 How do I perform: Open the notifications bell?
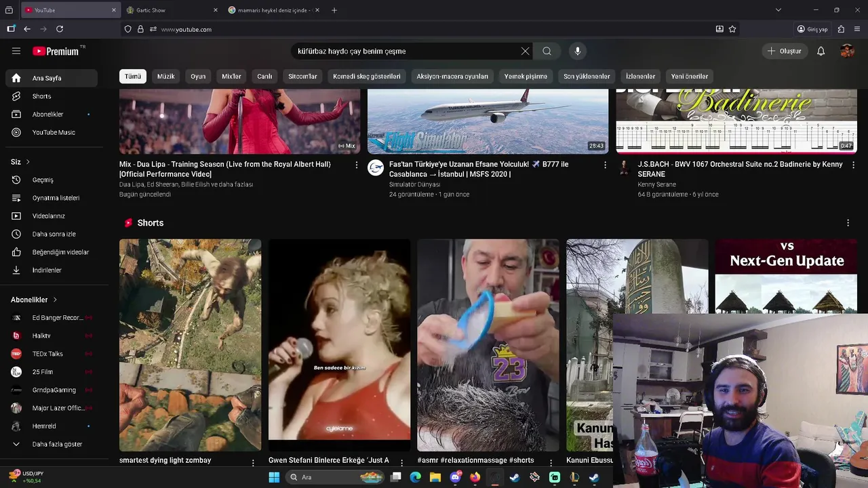pyautogui.click(x=821, y=51)
